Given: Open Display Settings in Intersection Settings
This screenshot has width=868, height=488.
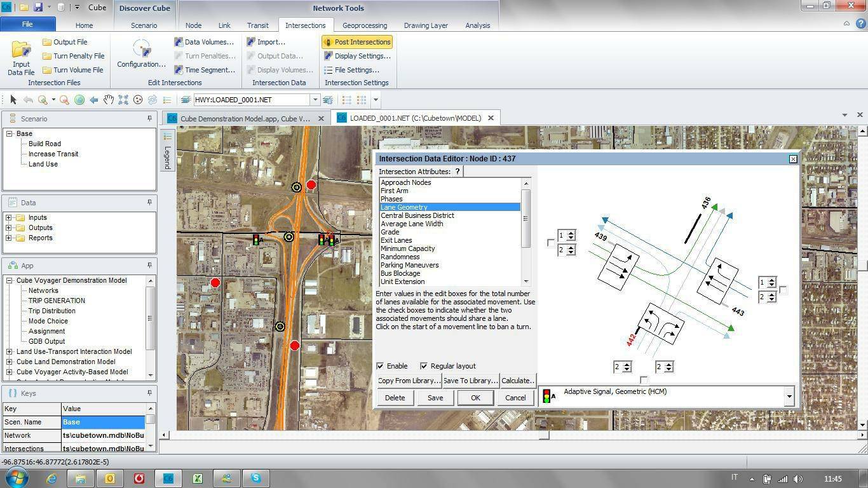Looking at the screenshot, I should pyautogui.click(x=356, y=56).
